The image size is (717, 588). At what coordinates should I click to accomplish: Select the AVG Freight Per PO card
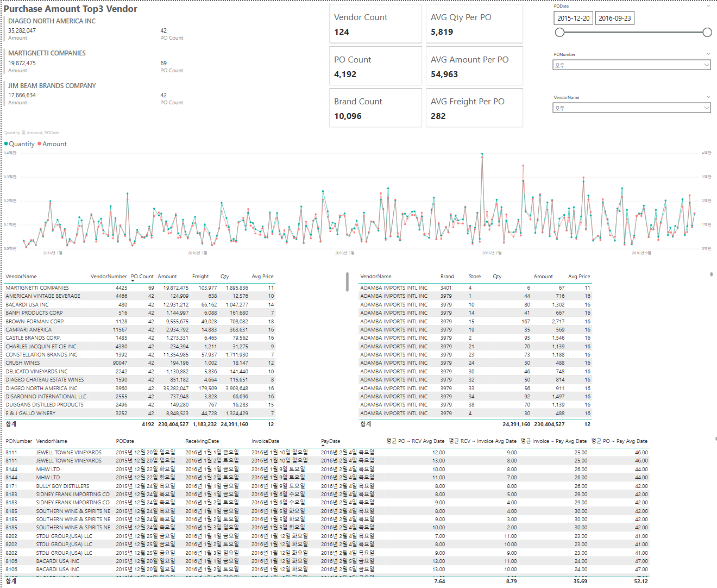[474, 108]
